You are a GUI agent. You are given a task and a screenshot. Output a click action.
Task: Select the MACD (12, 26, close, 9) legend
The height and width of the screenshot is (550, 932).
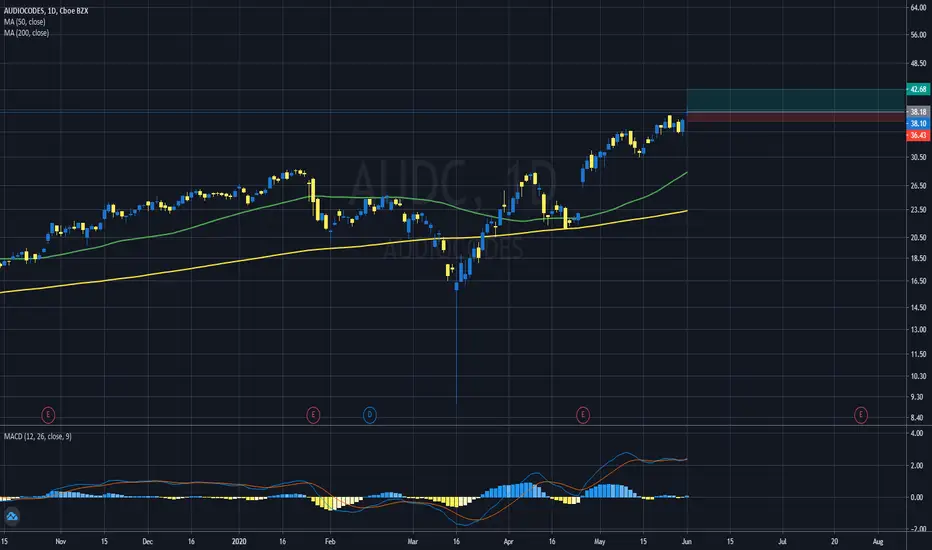point(37,436)
